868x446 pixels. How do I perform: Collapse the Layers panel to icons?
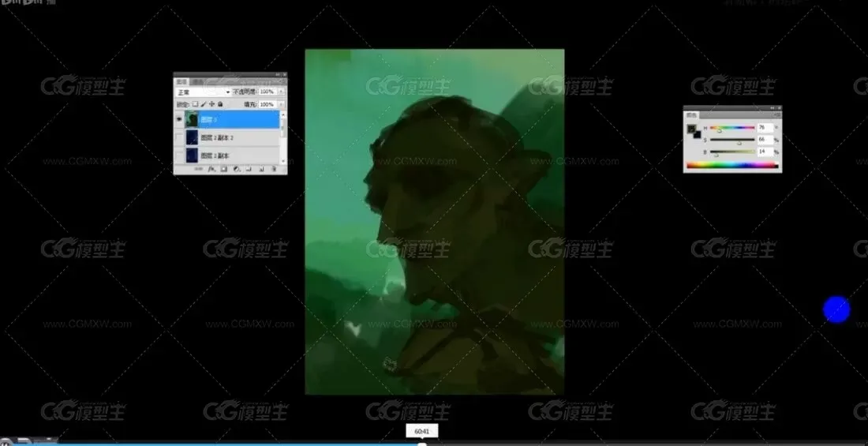point(277,74)
